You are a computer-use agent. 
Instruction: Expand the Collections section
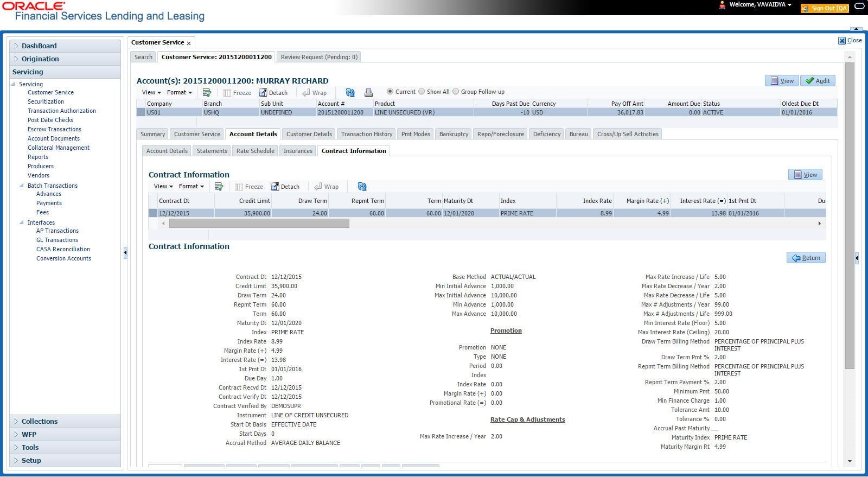pos(65,422)
